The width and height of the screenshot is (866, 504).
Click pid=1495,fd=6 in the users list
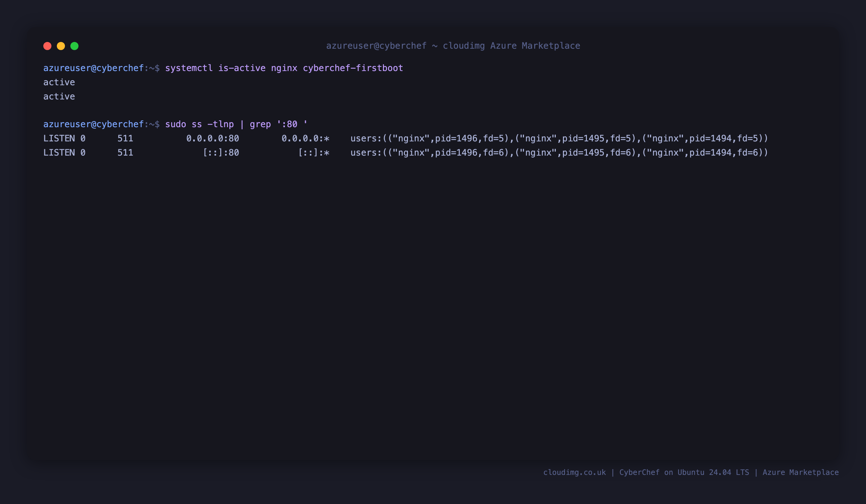[x=597, y=153]
